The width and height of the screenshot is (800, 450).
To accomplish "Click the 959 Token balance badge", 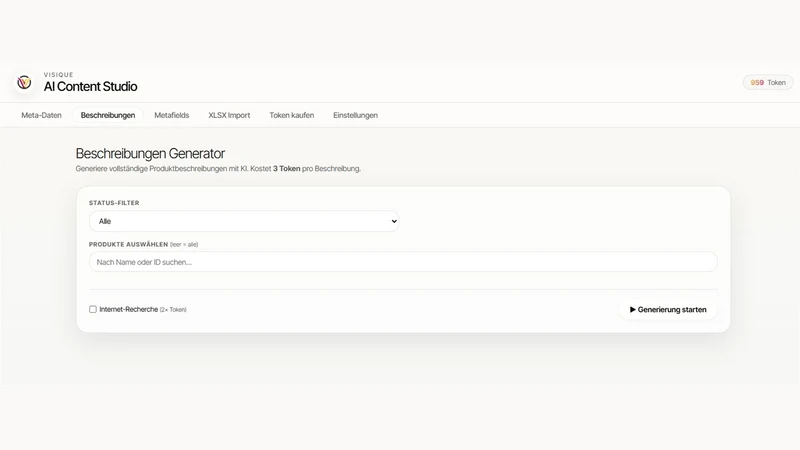I will 767,83.
